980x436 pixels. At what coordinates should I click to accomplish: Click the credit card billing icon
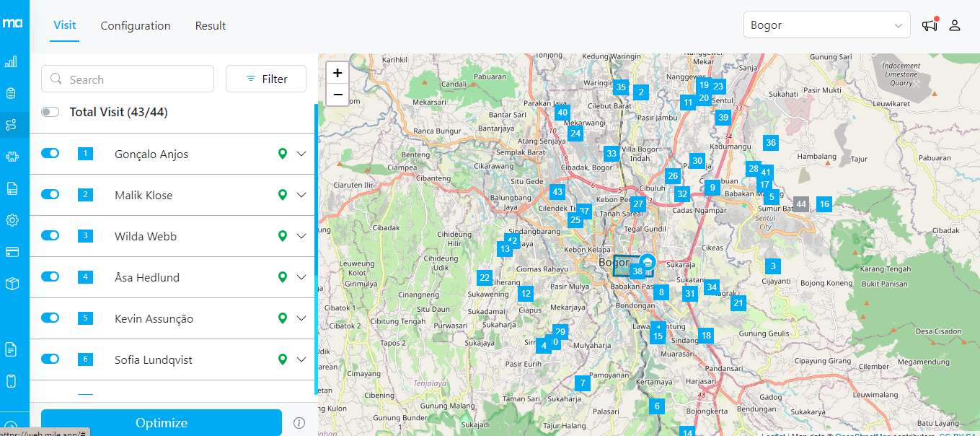tap(11, 252)
